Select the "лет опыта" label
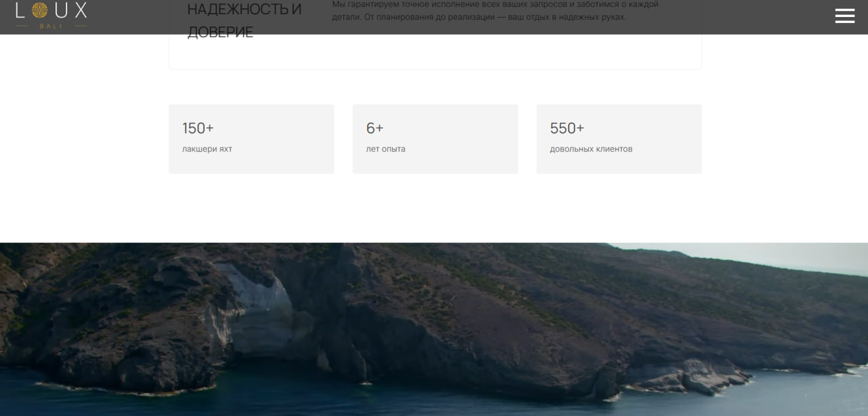Screen dimensions: 868x416 click(x=386, y=149)
